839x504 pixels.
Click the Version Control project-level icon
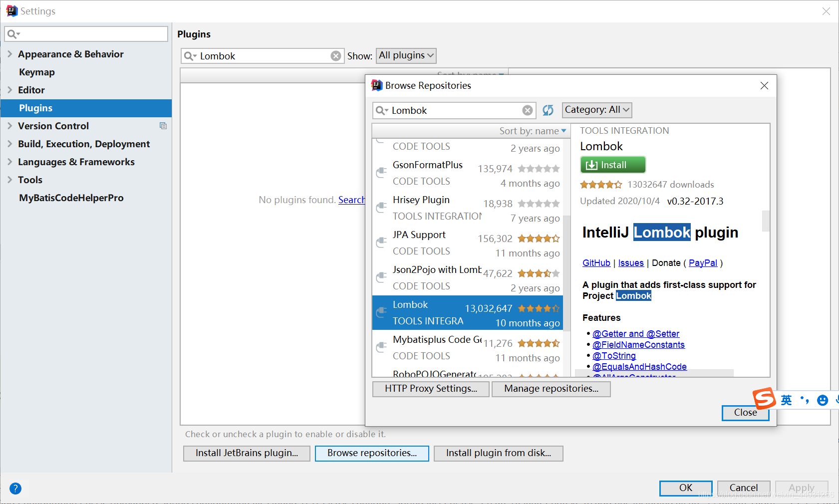tap(163, 126)
